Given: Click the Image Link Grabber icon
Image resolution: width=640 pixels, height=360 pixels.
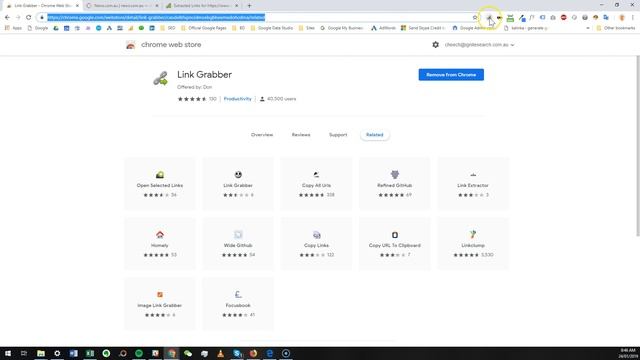Looking at the screenshot, I should 160,295.
